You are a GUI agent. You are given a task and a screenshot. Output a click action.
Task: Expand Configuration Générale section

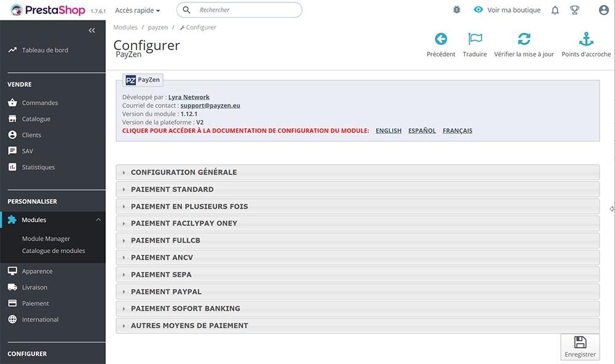click(357, 172)
